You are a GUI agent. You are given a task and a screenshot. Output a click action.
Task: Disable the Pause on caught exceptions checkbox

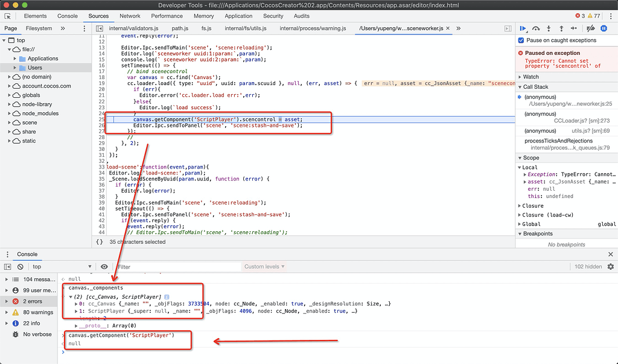[521, 40]
